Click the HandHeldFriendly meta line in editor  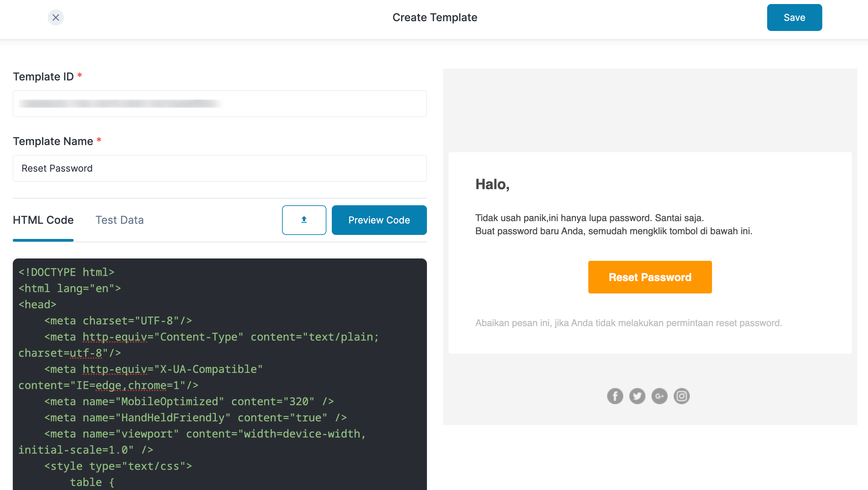point(195,418)
